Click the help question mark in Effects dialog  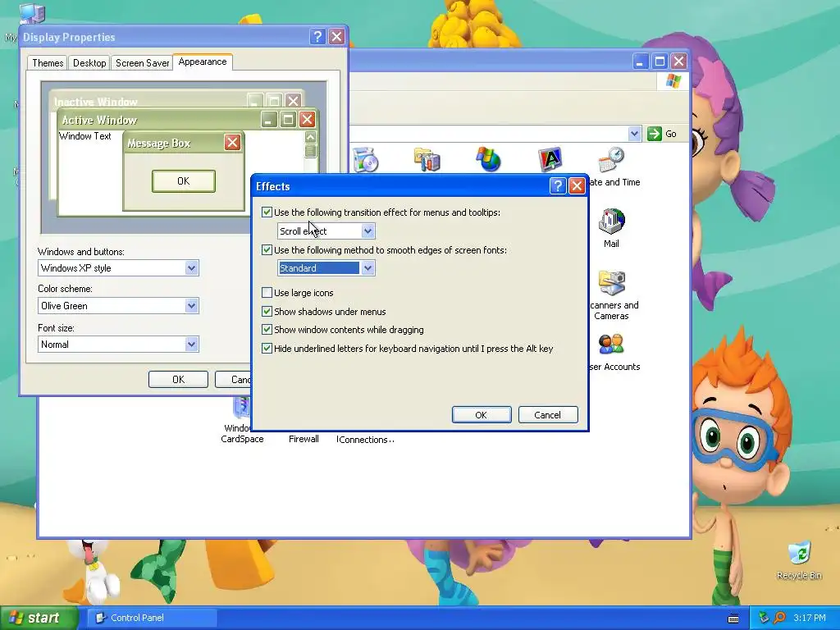(x=557, y=186)
